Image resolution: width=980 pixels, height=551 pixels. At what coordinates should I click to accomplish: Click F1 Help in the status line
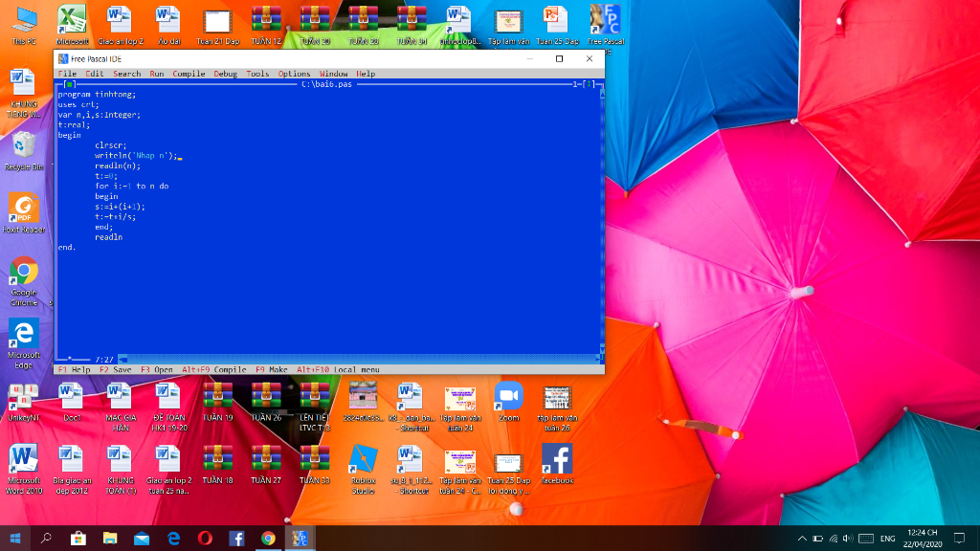(75, 370)
